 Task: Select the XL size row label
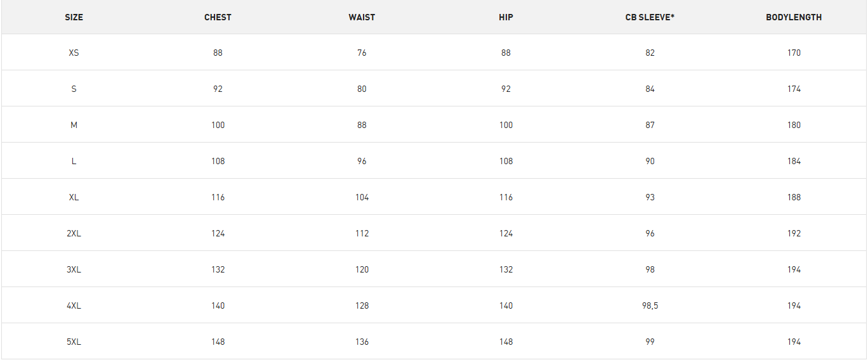pyautogui.click(x=74, y=197)
